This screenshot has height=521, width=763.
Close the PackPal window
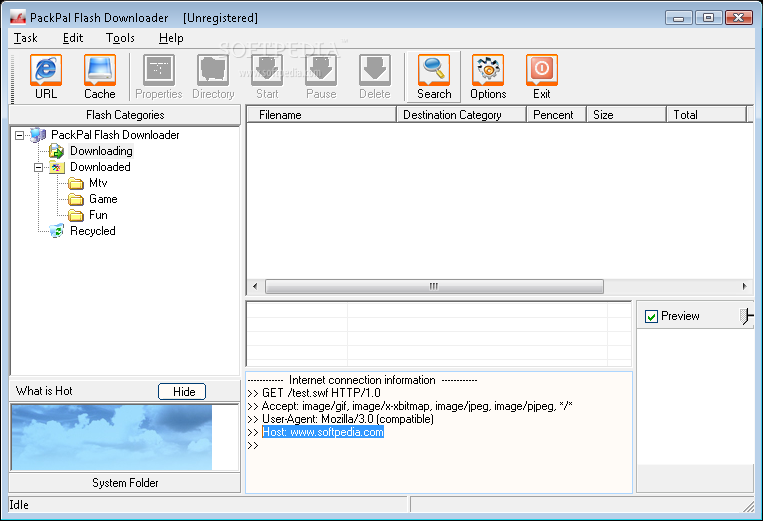click(x=739, y=18)
